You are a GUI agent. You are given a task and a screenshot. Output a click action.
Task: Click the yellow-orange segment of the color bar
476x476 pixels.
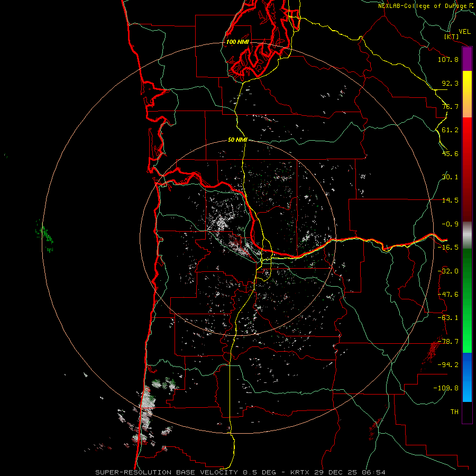pos(467,94)
